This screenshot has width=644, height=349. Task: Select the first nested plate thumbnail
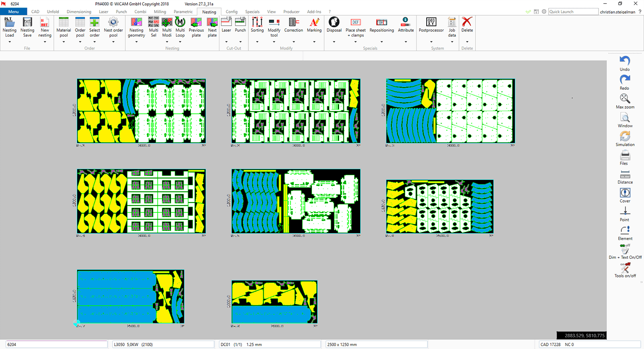click(x=141, y=111)
